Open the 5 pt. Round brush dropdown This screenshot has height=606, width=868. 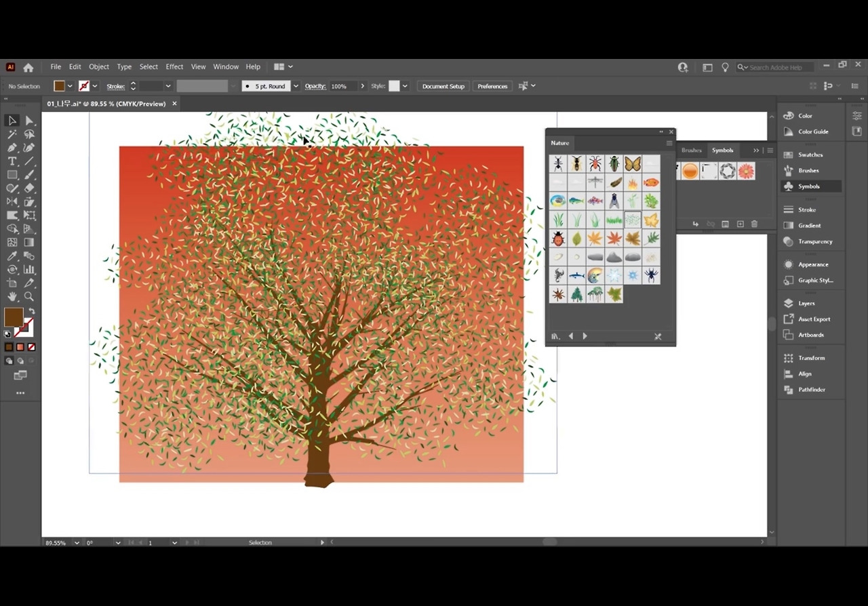click(296, 86)
